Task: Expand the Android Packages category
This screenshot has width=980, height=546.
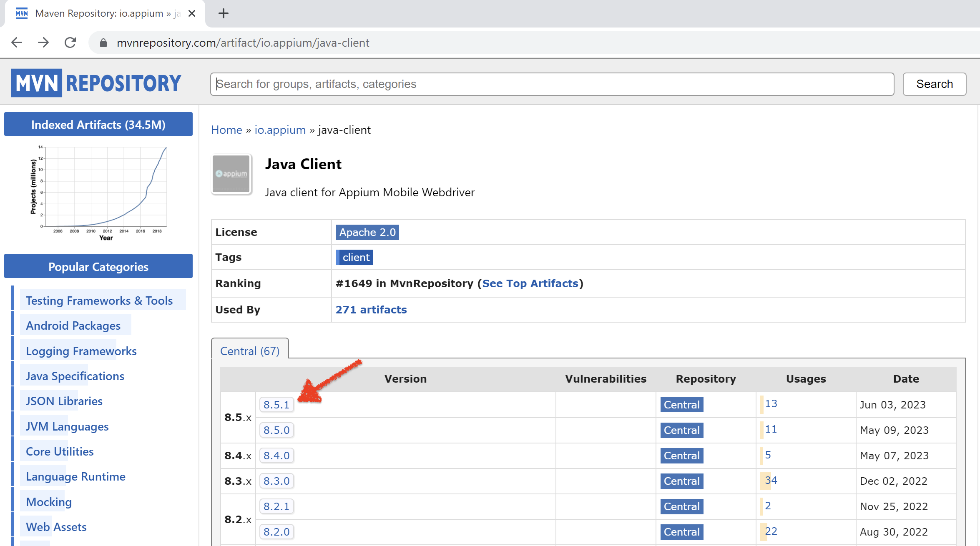Action: click(x=72, y=326)
